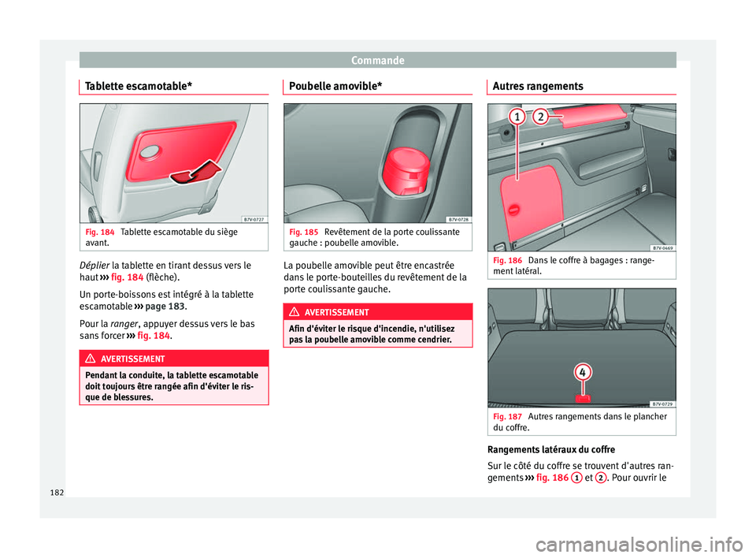Viewport: 756px width, 558px height.
Task: Click the Fig. 186 side storage illustration
Action: tap(581, 177)
